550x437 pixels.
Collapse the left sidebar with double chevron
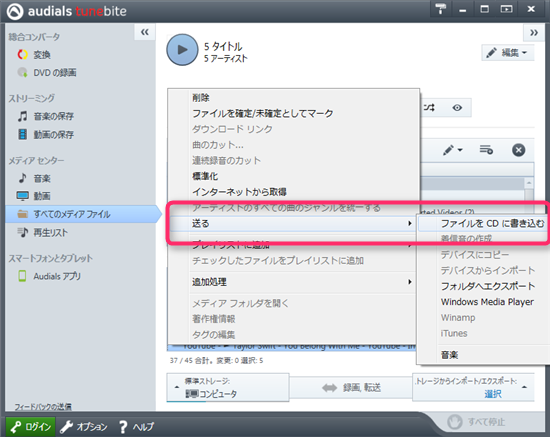click(145, 32)
